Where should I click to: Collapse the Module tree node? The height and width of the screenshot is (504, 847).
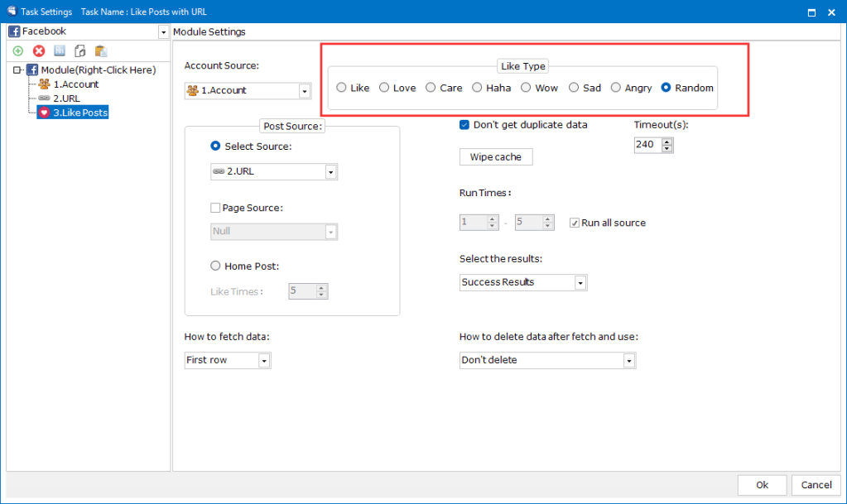pyautogui.click(x=17, y=70)
